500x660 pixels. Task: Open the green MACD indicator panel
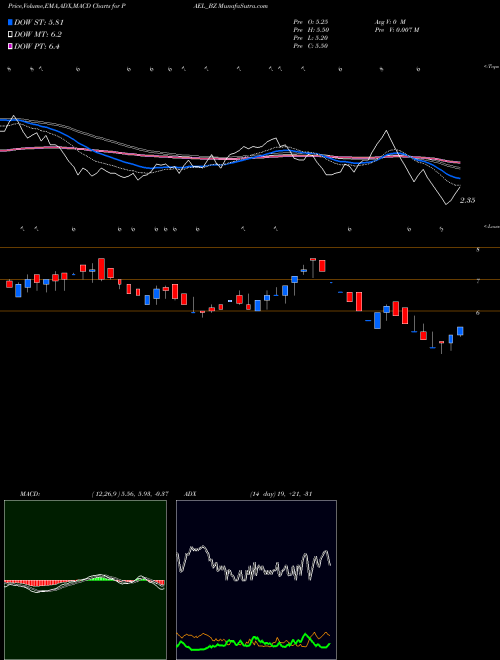pyautogui.click(x=85, y=580)
